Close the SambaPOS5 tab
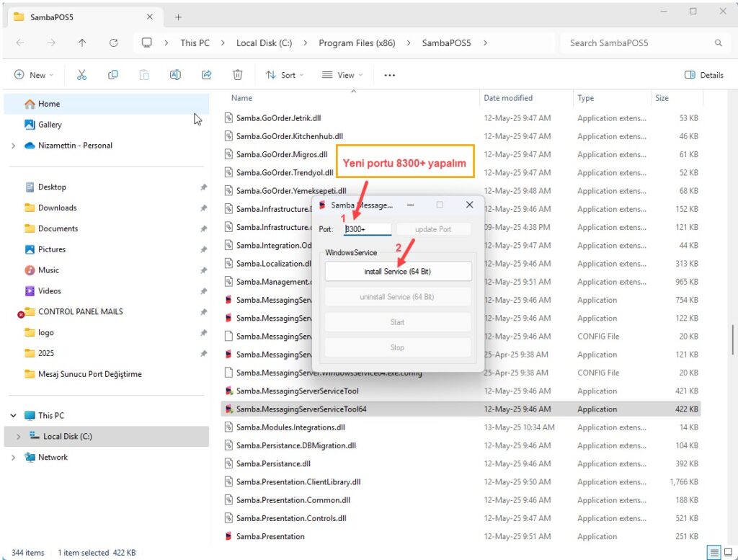Image resolution: width=738 pixels, height=560 pixels. [x=150, y=17]
